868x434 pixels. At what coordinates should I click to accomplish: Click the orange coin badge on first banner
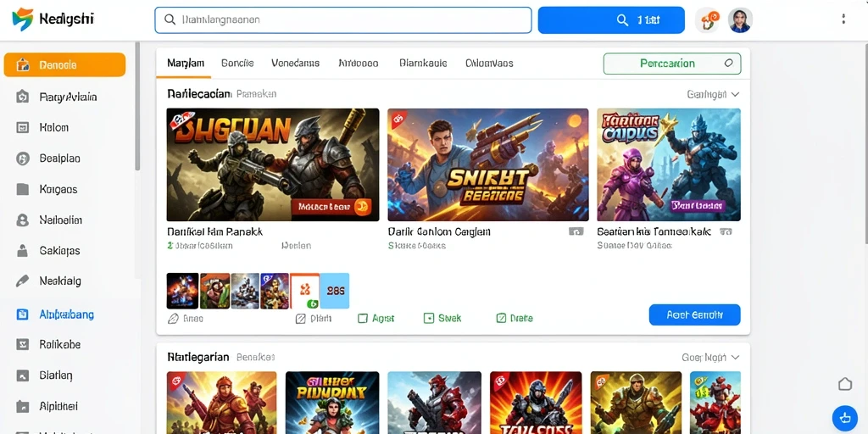coord(363,207)
